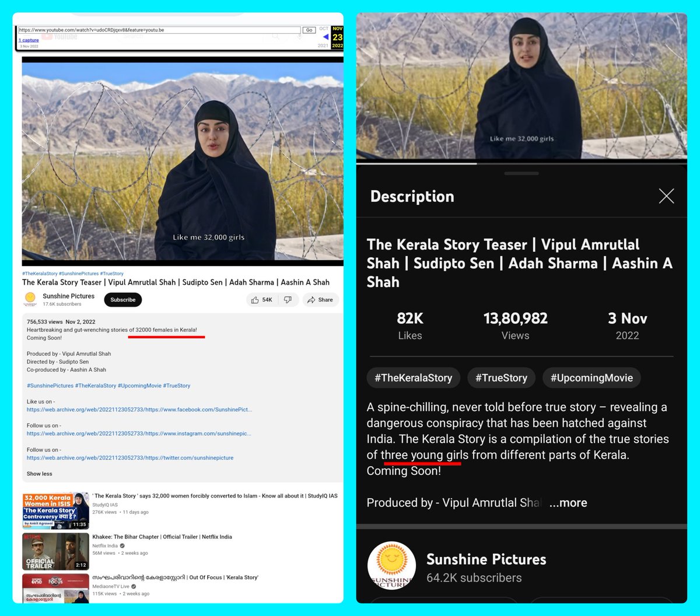Click the faded microphone search icon

299,37
